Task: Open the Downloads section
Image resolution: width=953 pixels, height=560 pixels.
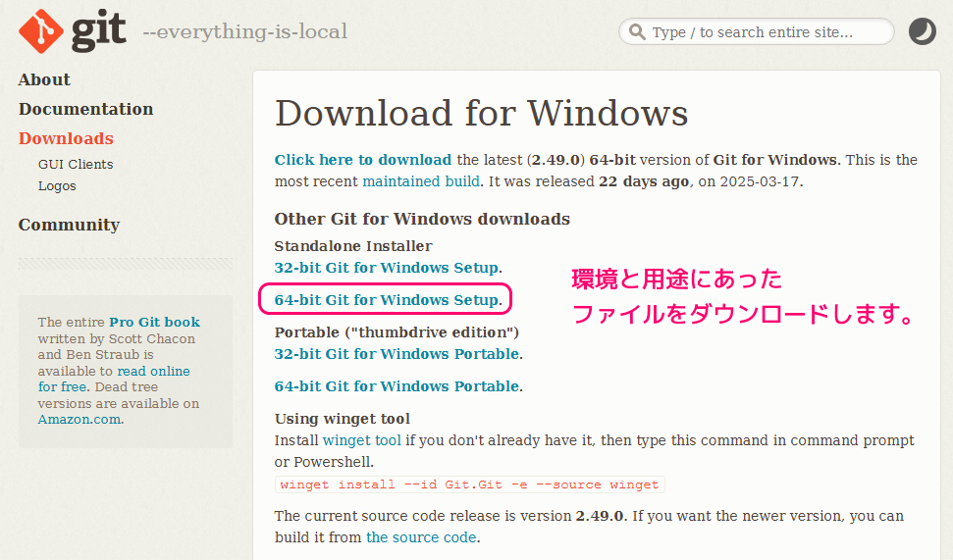Action: 66,138
